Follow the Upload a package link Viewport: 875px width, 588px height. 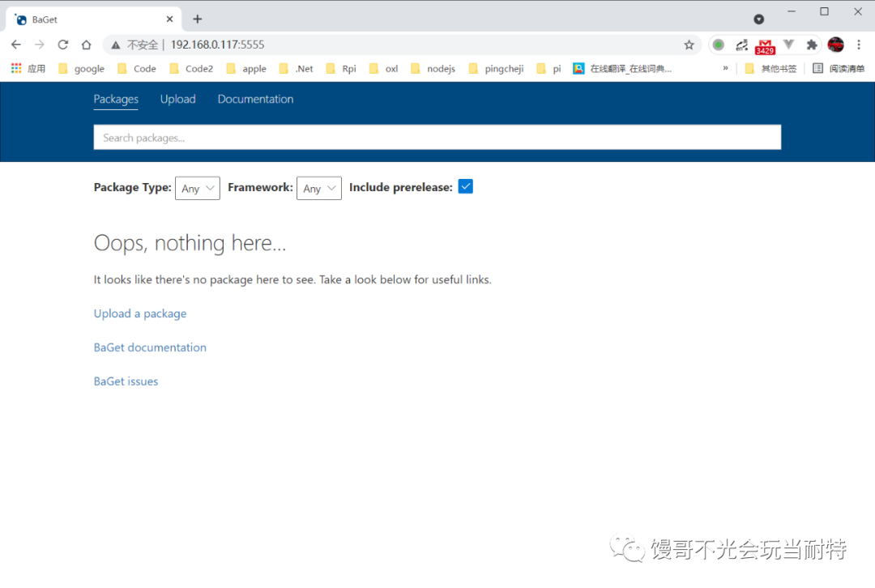pyautogui.click(x=140, y=313)
